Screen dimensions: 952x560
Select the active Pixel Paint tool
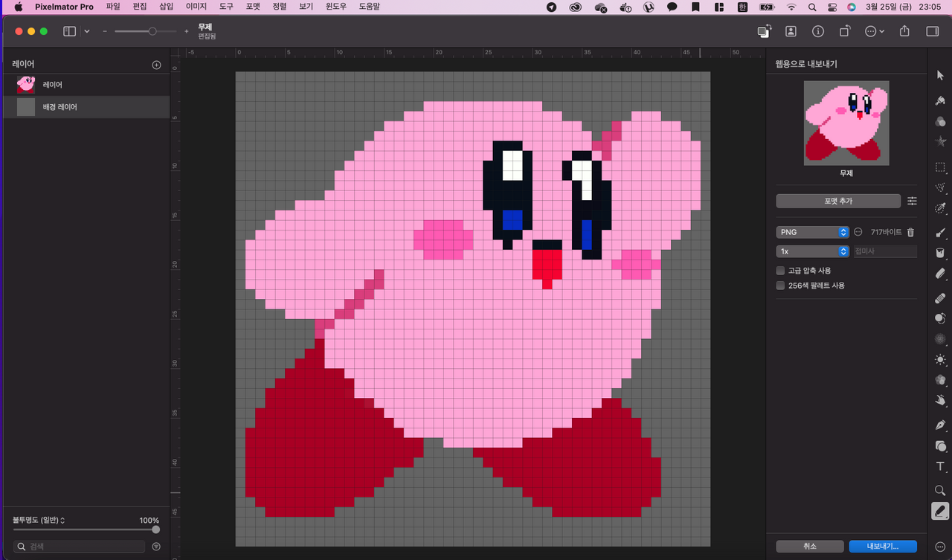coord(940,511)
